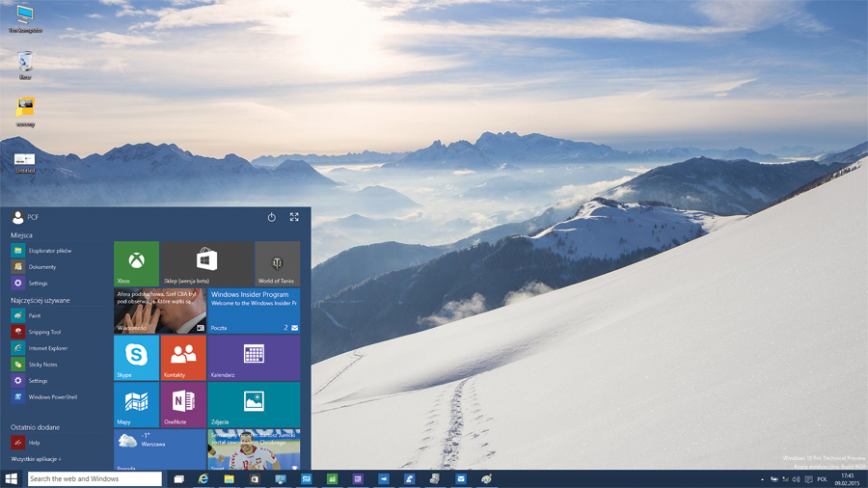The height and width of the screenshot is (488, 868).
Task: Open the Xbox tile
Action: pos(136,263)
